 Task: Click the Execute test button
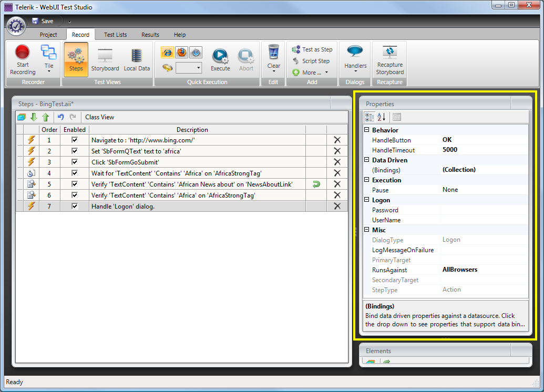(220, 59)
